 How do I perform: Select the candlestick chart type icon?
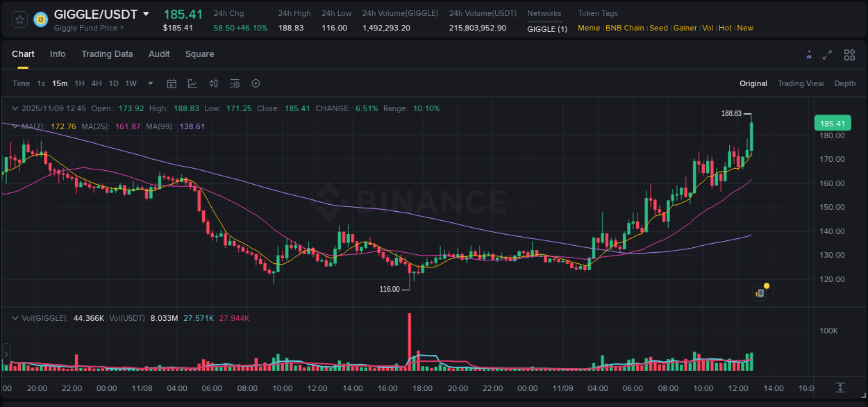pos(213,83)
